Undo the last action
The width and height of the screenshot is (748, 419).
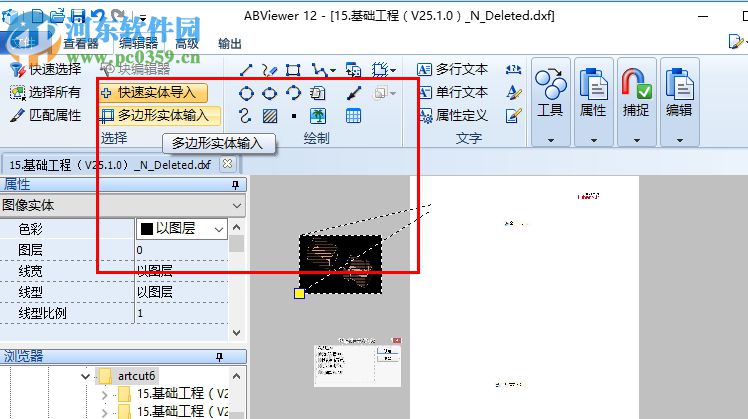click(x=97, y=16)
